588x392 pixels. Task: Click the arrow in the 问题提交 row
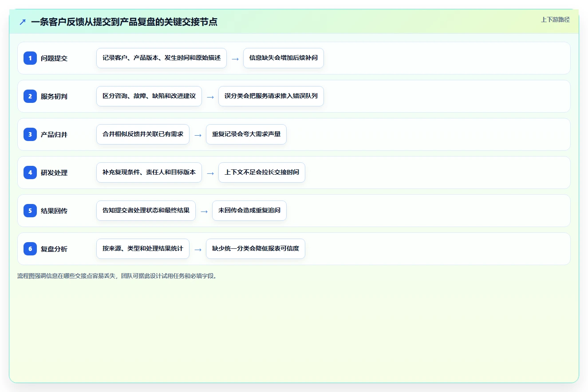[235, 59]
